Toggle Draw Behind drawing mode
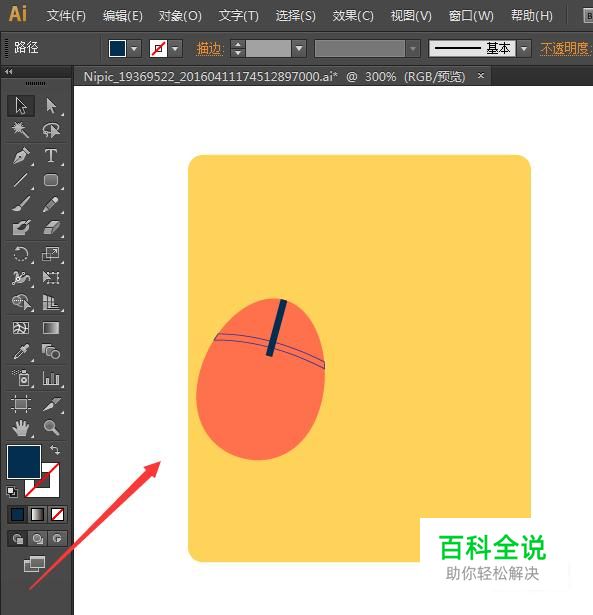Screen dimensions: 593x615 pyautogui.click(x=38, y=539)
